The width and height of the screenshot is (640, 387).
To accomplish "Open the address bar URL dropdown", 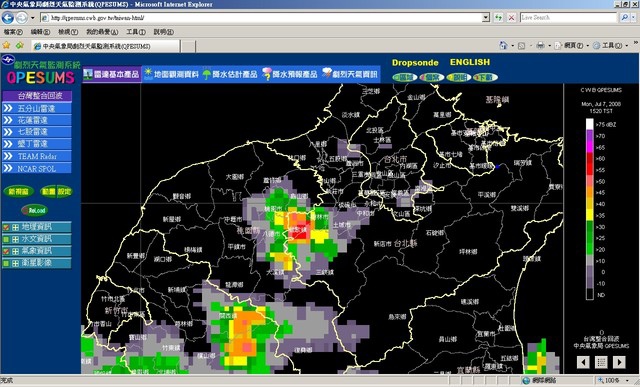I will tap(485, 18).
